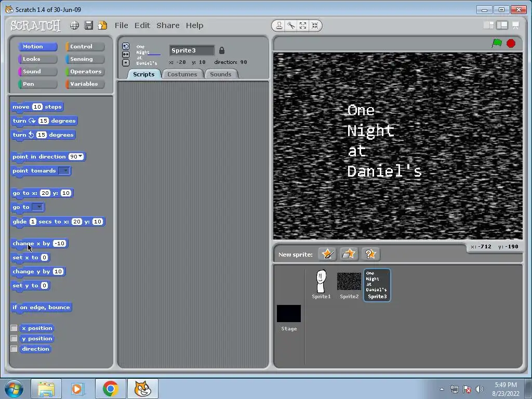This screenshot has height=399, width=532.
Task: Click the steps value in move block
Action: [x=37, y=107]
